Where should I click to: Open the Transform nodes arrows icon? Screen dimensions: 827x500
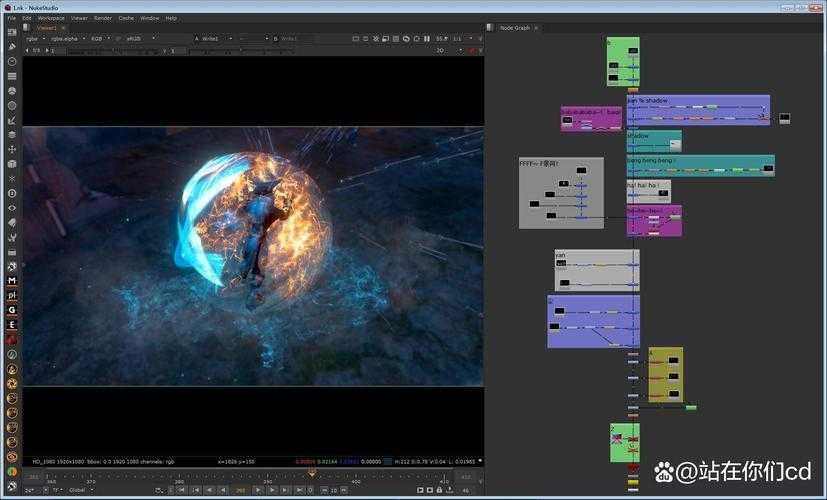click(x=12, y=149)
